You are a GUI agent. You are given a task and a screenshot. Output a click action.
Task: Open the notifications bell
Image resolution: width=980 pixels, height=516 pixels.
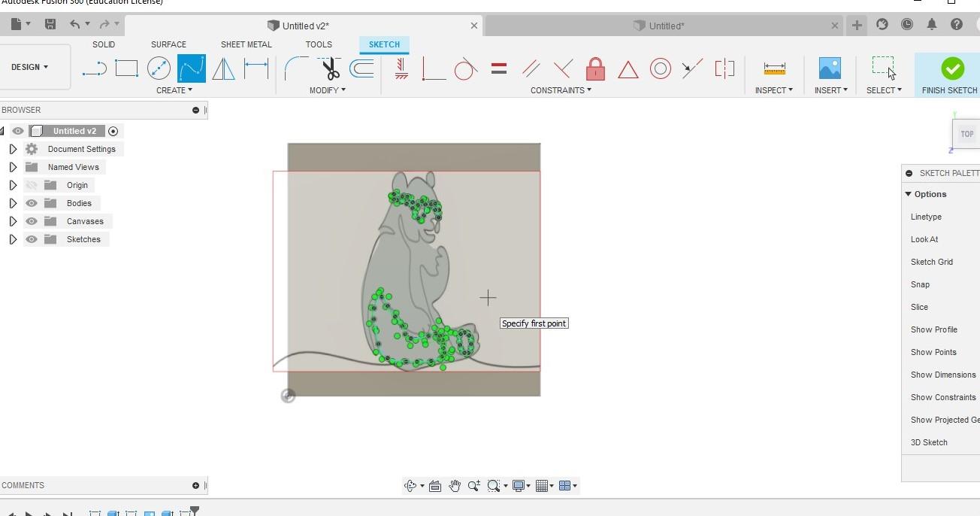coord(932,24)
